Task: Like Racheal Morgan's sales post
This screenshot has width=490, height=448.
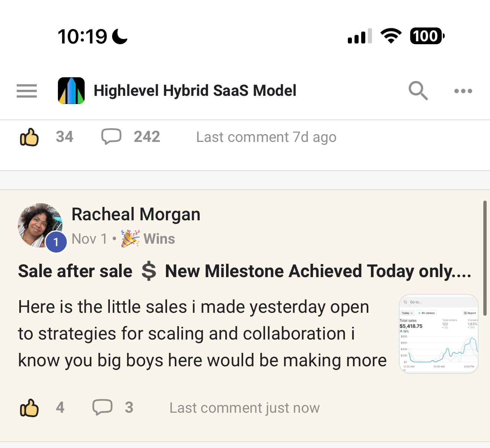Action: [x=29, y=408]
